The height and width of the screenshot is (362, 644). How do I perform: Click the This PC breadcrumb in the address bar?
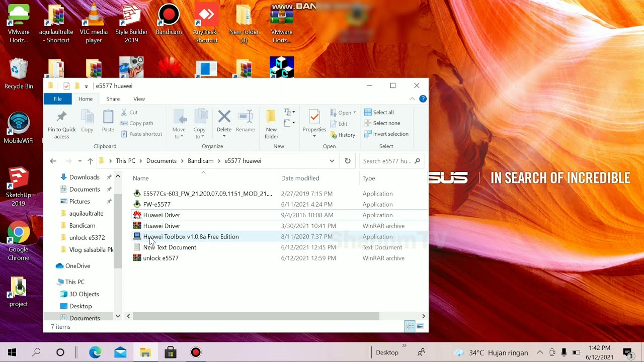(125, 161)
